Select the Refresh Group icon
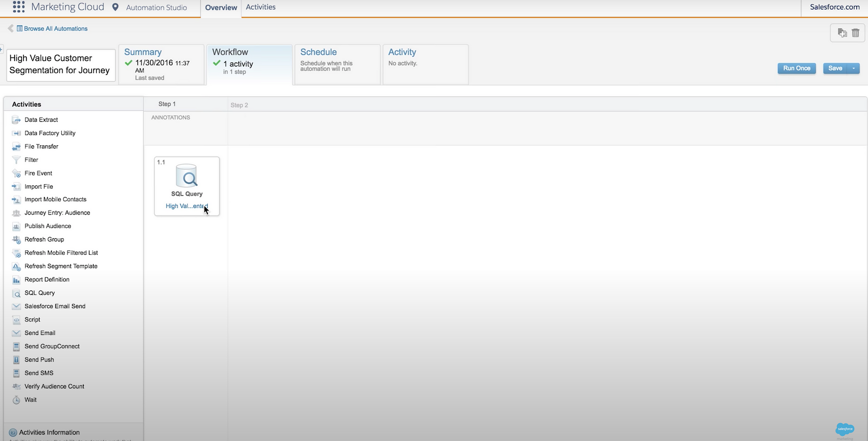Screen dimensions: 868x441 point(16,240)
